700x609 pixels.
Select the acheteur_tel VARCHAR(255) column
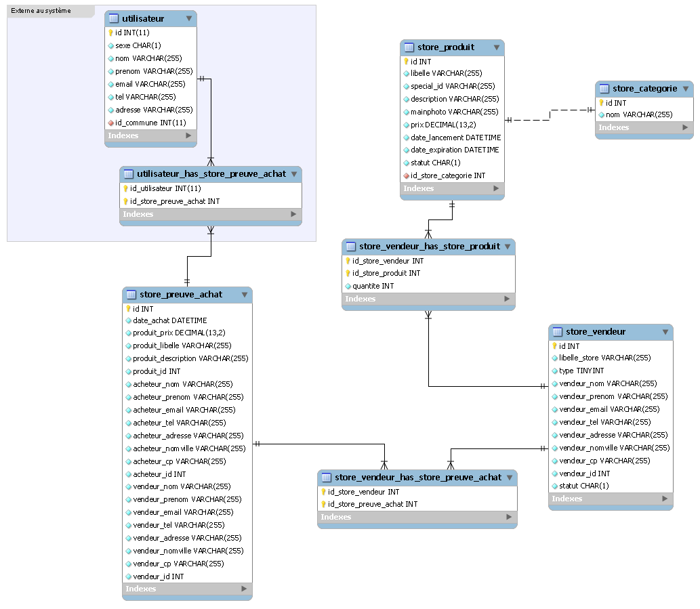(x=188, y=423)
